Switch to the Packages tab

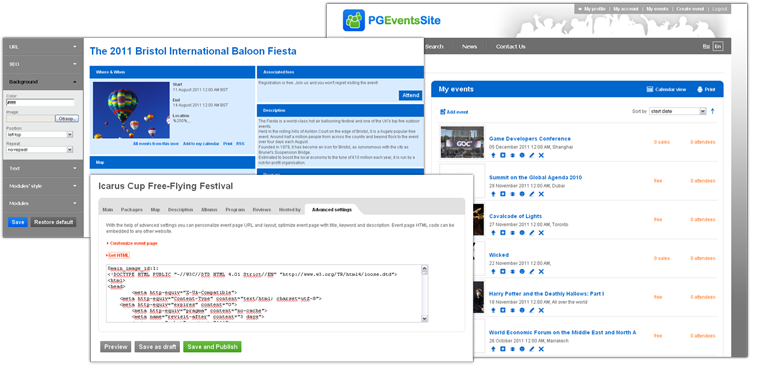click(x=132, y=209)
